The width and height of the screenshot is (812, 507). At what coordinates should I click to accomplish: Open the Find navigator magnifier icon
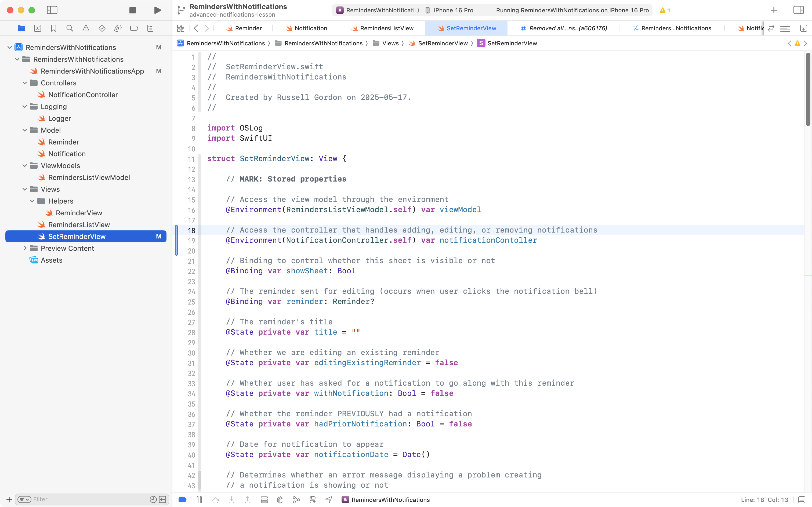[70, 28]
